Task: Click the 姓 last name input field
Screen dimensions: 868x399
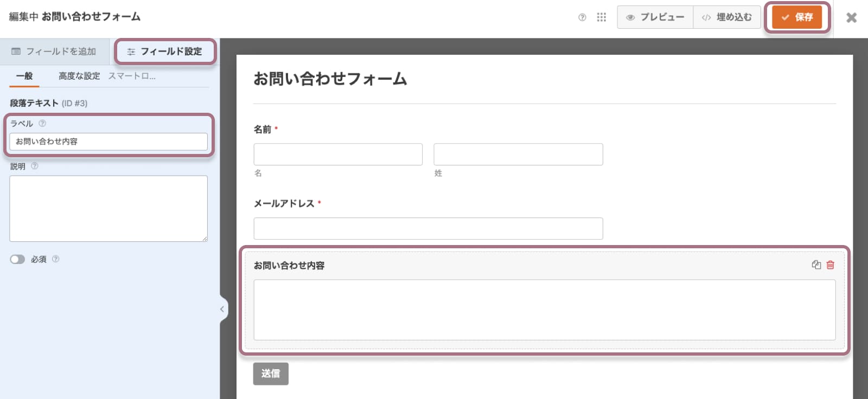Action: (x=518, y=155)
